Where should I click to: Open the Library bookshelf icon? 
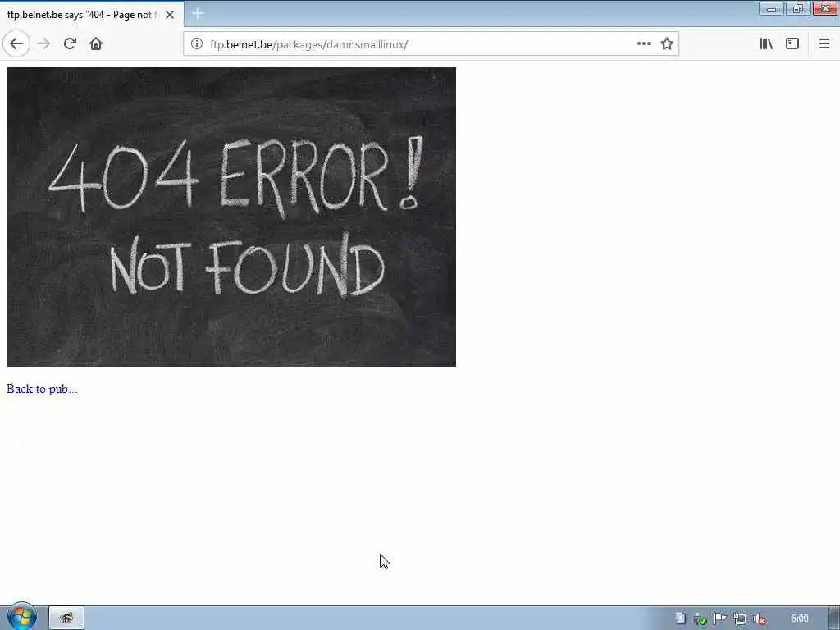[766, 44]
